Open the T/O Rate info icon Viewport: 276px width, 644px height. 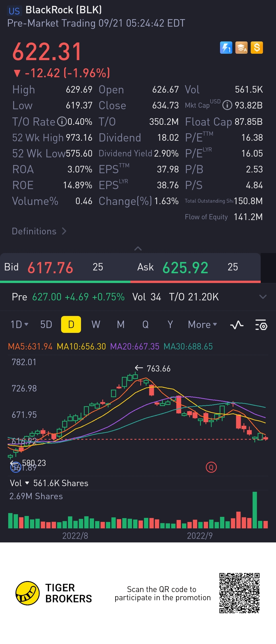point(62,122)
